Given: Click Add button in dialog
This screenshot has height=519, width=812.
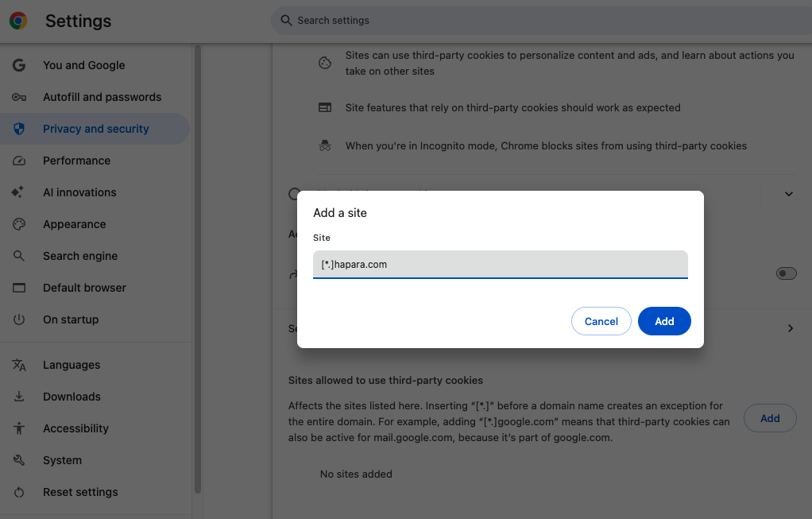Looking at the screenshot, I should pos(664,321).
